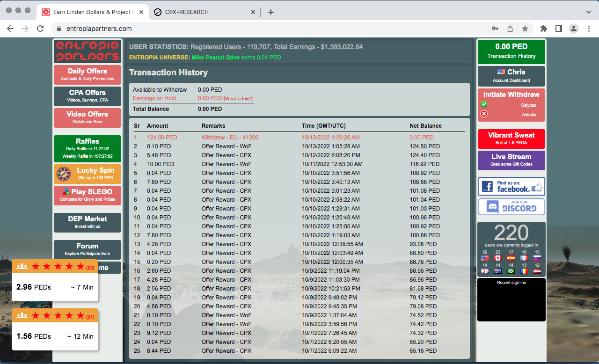599x364 pixels.
Task: Click the US flag next to Chris
Action: pos(501,72)
